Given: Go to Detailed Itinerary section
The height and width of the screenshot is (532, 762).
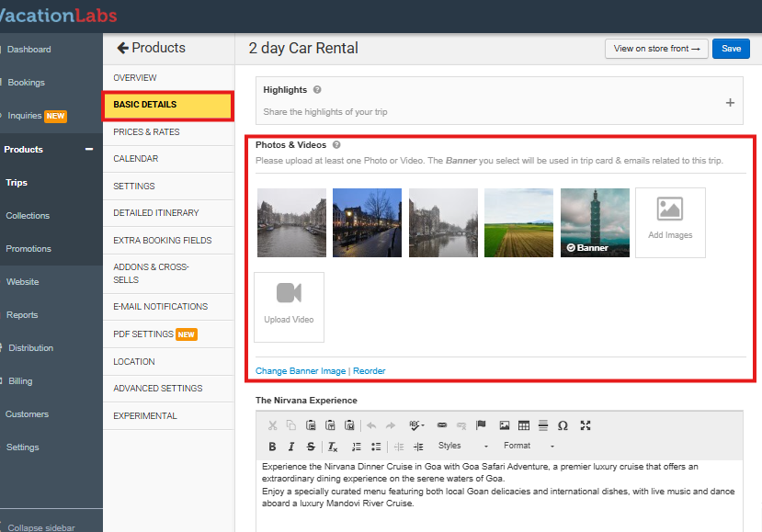Looking at the screenshot, I should point(156,213).
